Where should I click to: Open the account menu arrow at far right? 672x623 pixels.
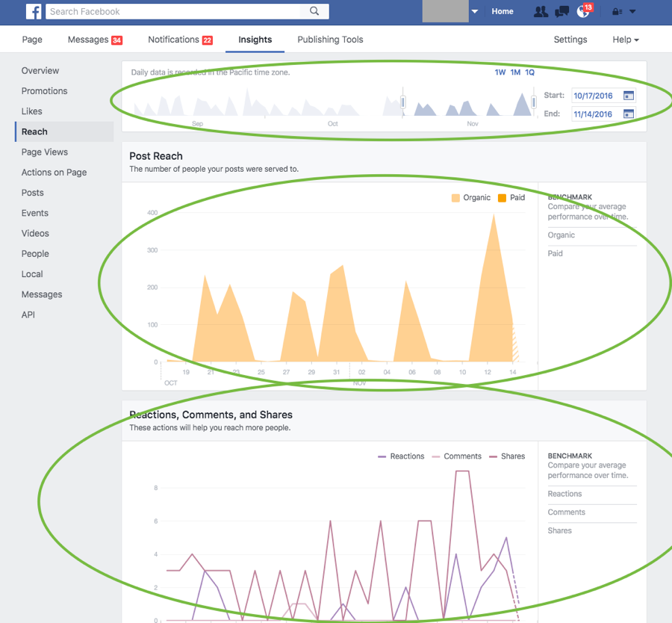(633, 12)
